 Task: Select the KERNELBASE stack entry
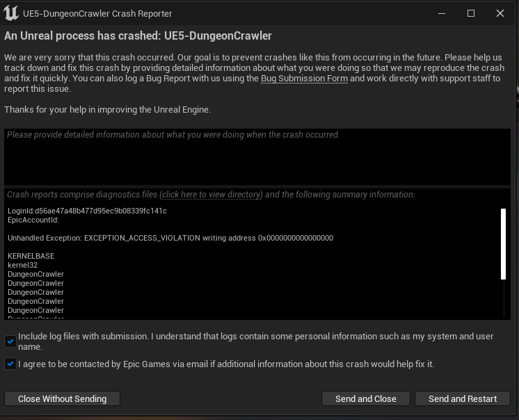point(31,256)
